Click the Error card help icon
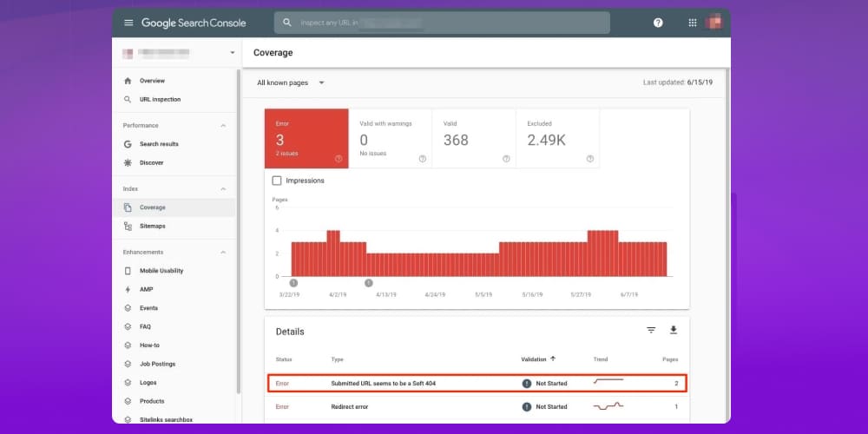This screenshot has height=434, width=868. point(339,159)
